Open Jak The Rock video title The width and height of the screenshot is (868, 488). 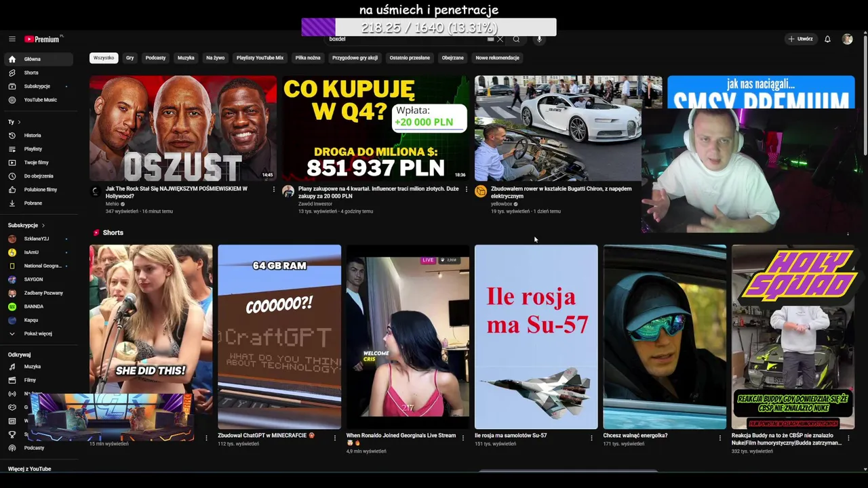tap(176, 192)
